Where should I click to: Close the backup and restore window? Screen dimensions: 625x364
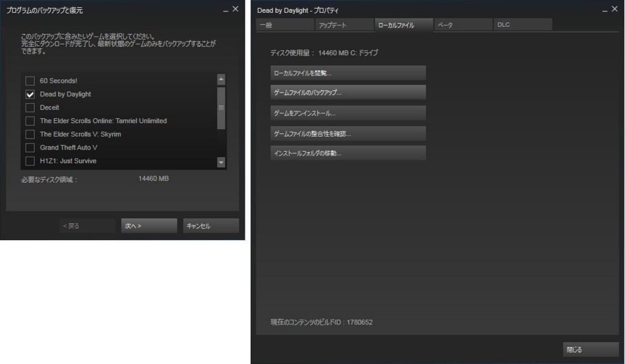[x=236, y=9]
